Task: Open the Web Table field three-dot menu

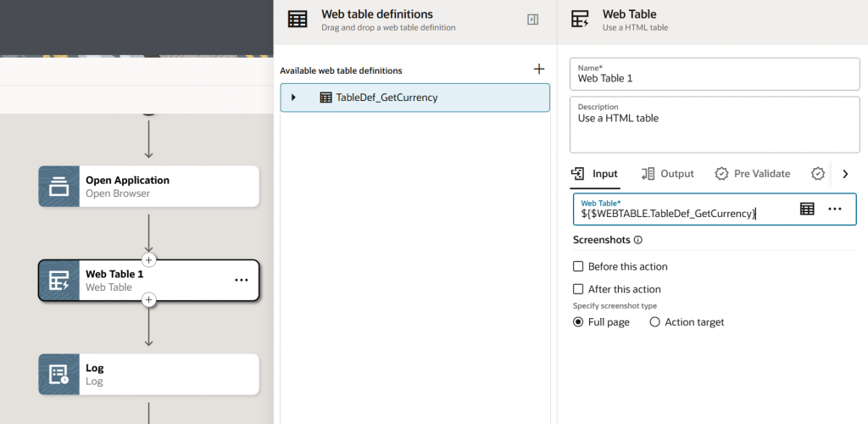Action: click(835, 209)
